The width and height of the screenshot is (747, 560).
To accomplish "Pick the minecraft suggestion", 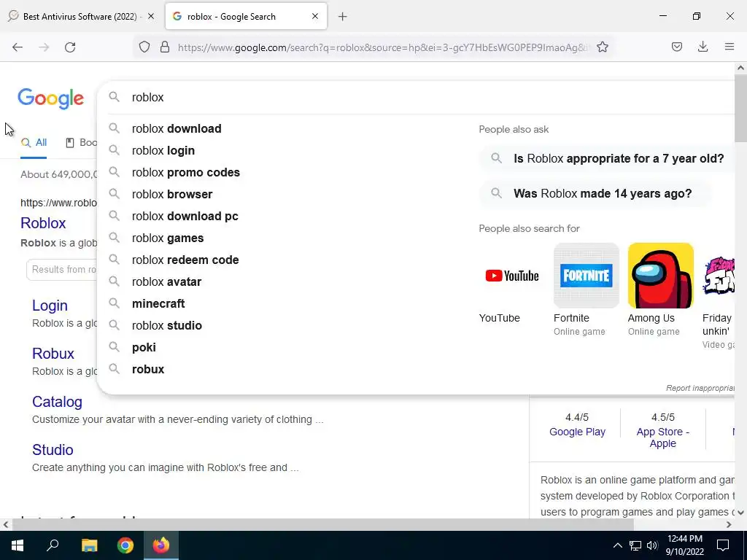I will [x=158, y=304].
